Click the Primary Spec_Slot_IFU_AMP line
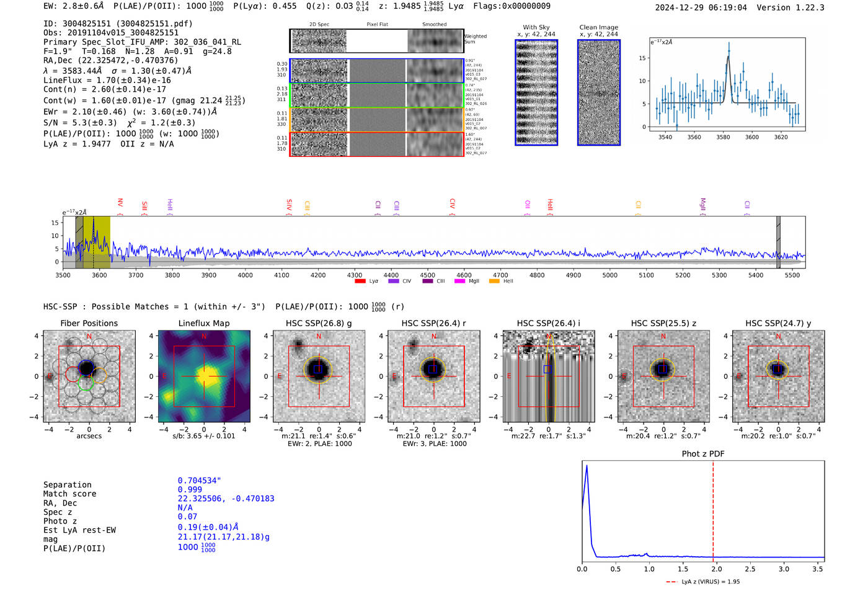 pyautogui.click(x=142, y=42)
